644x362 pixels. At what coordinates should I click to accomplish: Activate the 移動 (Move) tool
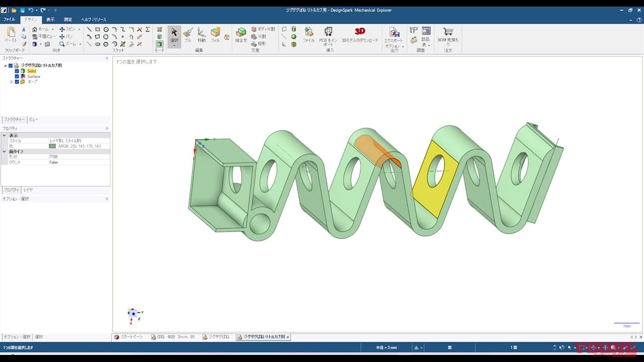pos(201,34)
